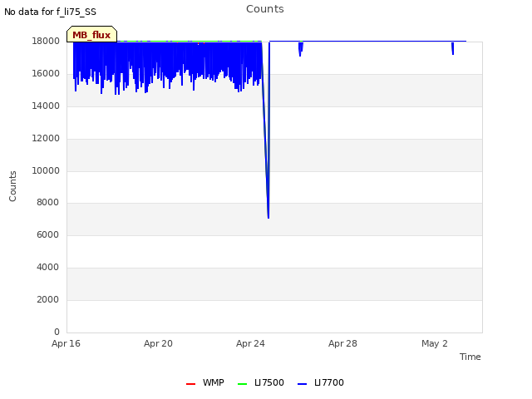532x399 pixels.
Task: Click the 'Apr 16' x-axis tick label
Action: coord(66,343)
